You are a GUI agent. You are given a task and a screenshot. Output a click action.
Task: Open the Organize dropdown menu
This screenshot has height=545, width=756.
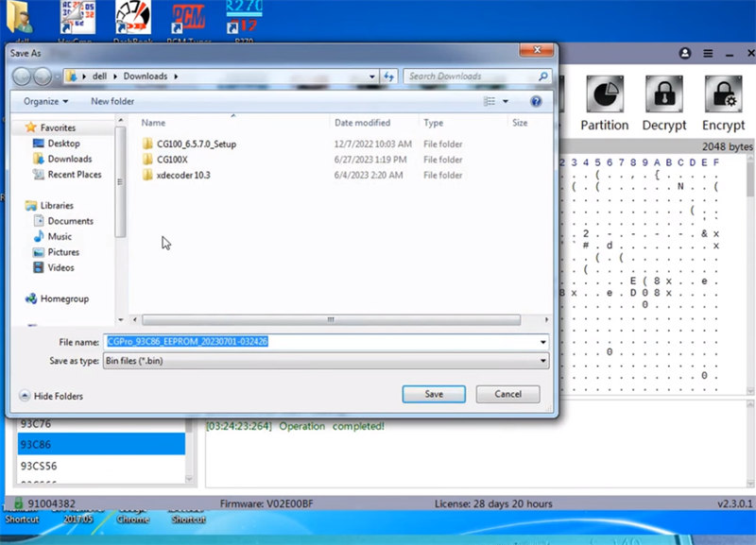coord(45,101)
